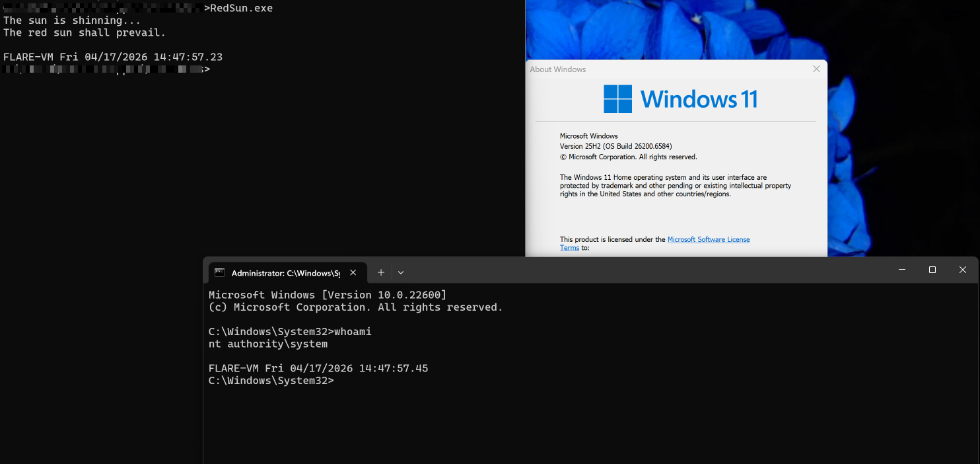
Task: Click the 'Microsoft Windows' label in About dialog
Action: click(589, 135)
